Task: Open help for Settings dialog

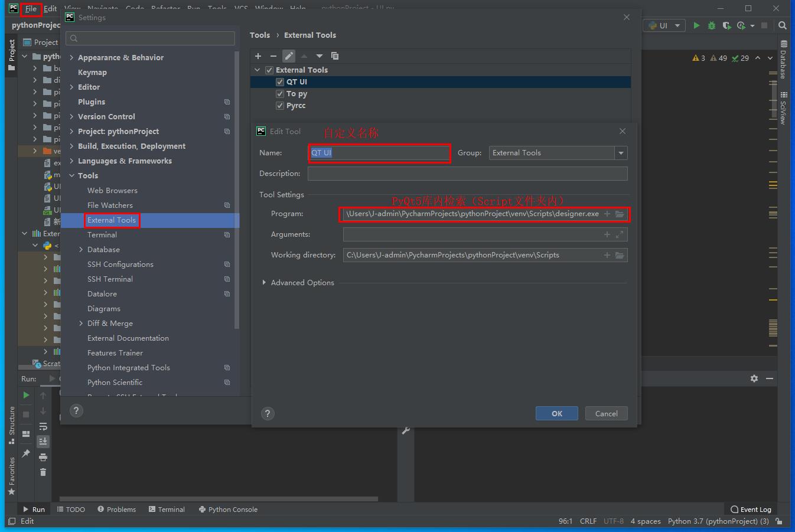Action: [x=76, y=410]
